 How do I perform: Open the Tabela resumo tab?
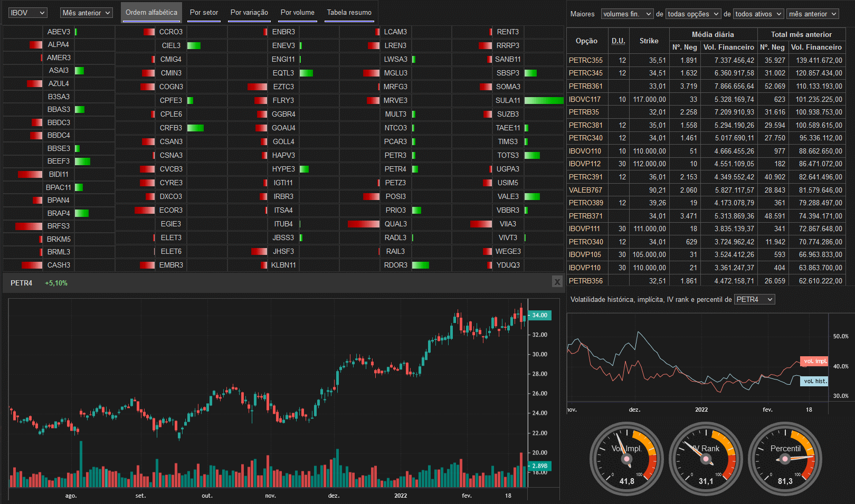(349, 13)
